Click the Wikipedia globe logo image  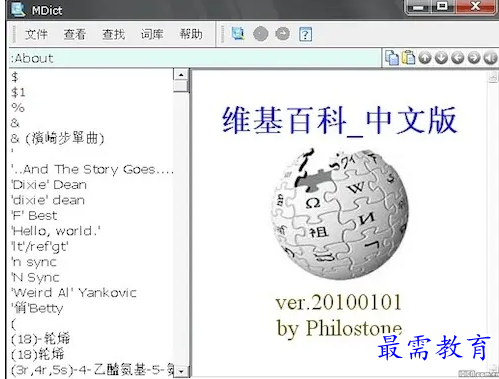[x=339, y=213]
